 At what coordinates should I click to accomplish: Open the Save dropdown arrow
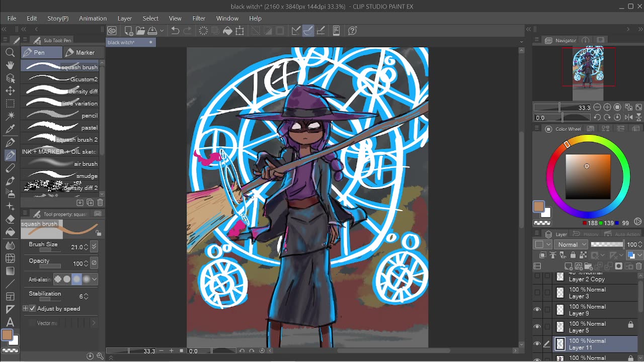(x=162, y=31)
